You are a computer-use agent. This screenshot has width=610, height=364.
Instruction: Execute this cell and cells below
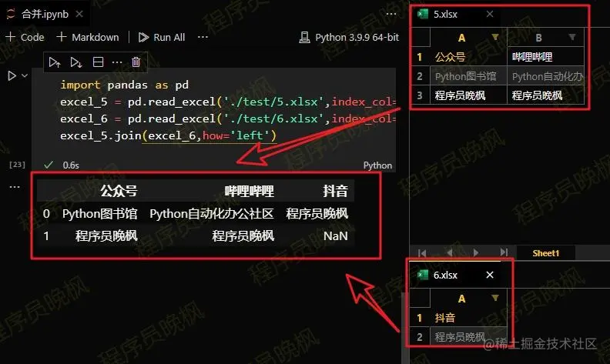click(x=75, y=62)
